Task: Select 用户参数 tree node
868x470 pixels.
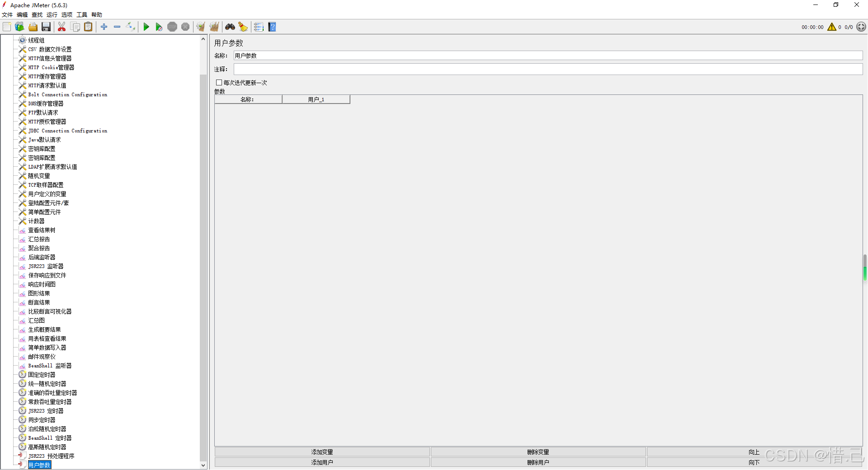Action: pyautogui.click(x=39, y=465)
